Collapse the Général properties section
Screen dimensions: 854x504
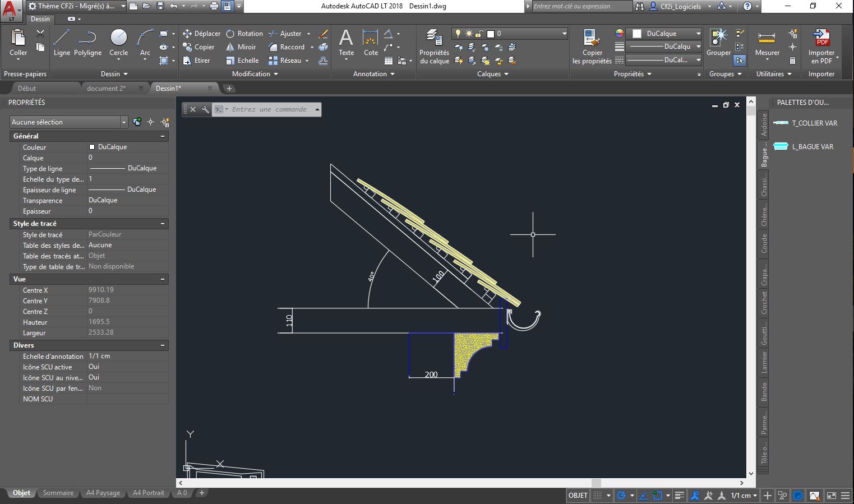coord(163,136)
